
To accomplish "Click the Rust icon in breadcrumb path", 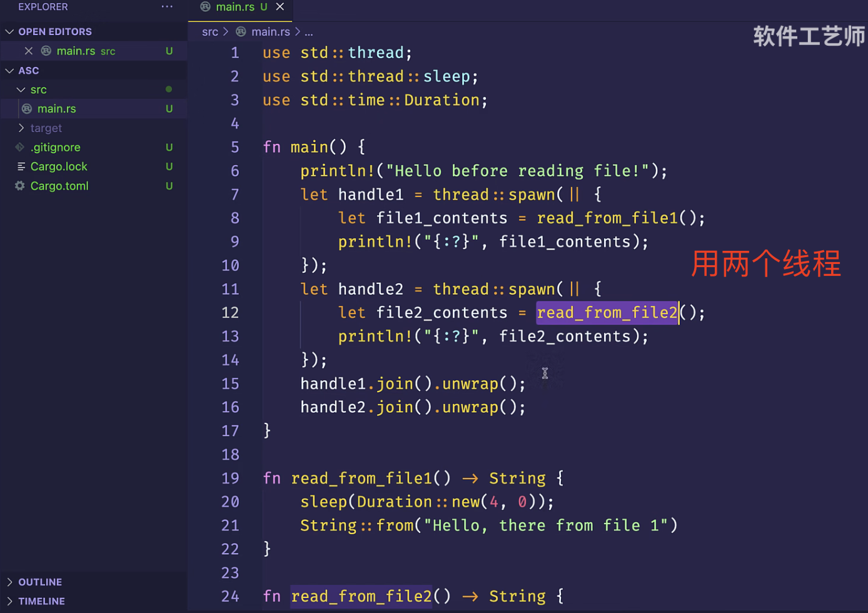I will click(x=241, y=32).
